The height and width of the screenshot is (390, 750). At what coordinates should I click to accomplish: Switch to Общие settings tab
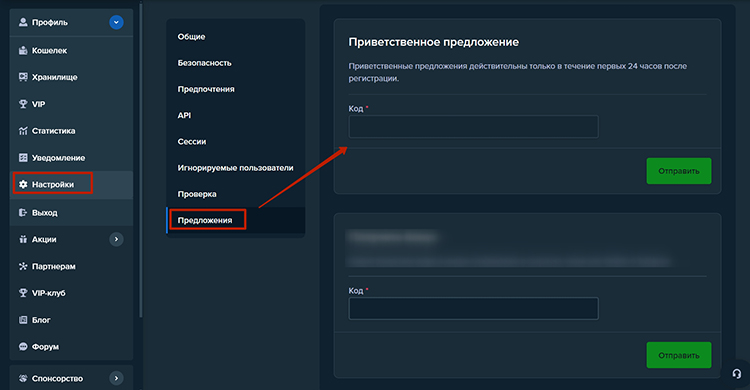pyautogui.click(x=236, y=37)
